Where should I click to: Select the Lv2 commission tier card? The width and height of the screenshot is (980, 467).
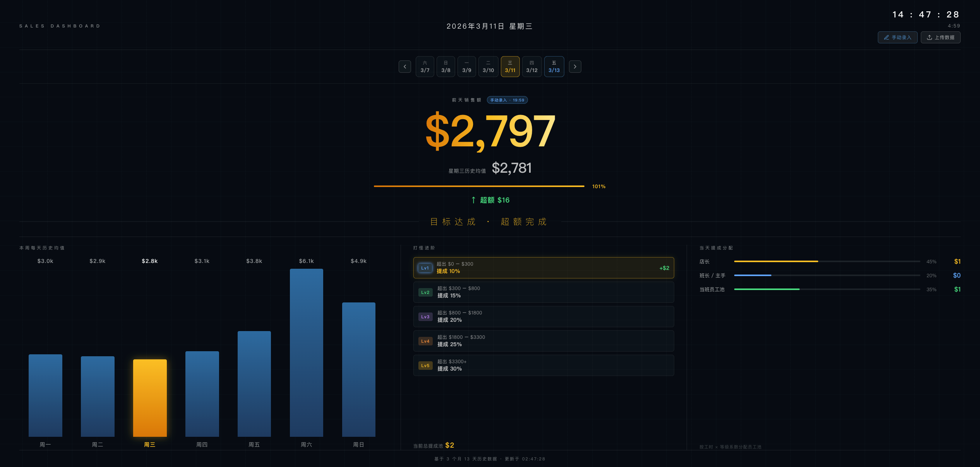pyautogui.click(x=543, y=292)
